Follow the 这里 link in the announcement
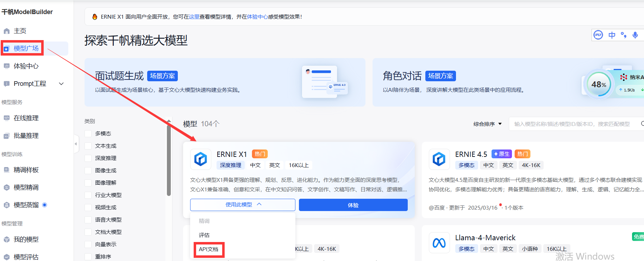644x261 pixels. tap(194, 17)
